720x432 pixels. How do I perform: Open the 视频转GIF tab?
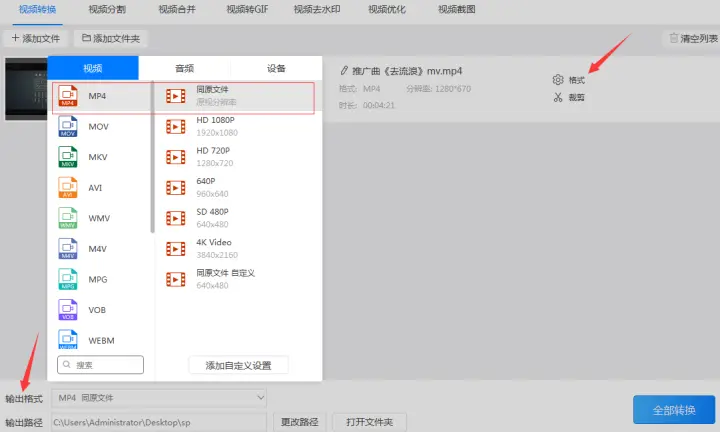pyautogui.click(x=248, y=10)
